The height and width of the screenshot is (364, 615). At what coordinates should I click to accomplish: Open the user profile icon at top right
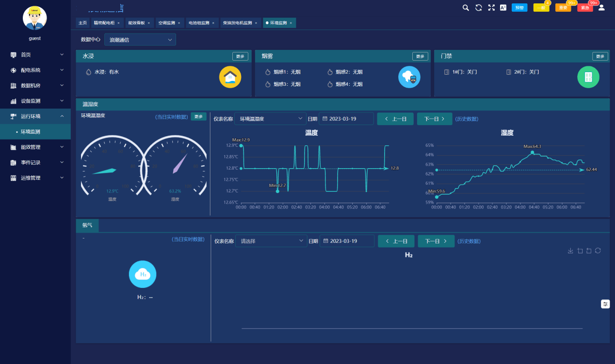(601, 8)
